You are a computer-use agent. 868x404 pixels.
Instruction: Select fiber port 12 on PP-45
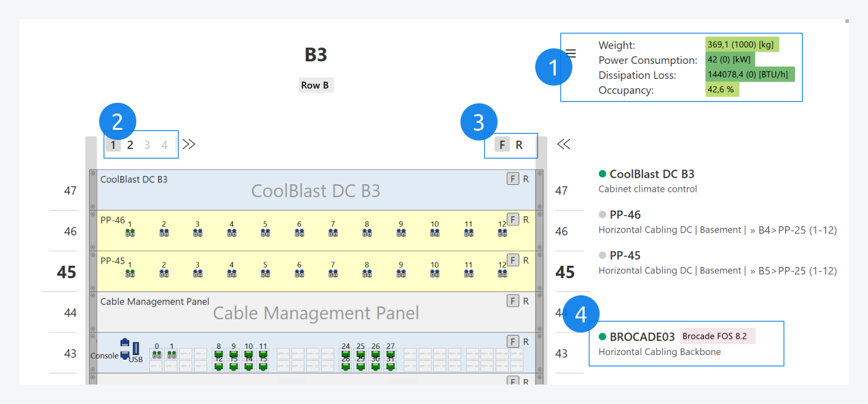[x=502, y=273]
